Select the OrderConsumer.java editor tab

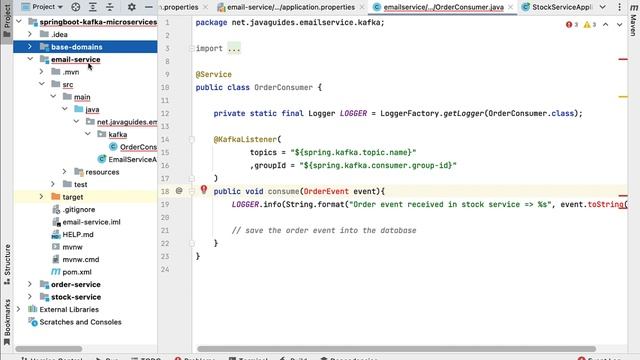pos(443,7)
